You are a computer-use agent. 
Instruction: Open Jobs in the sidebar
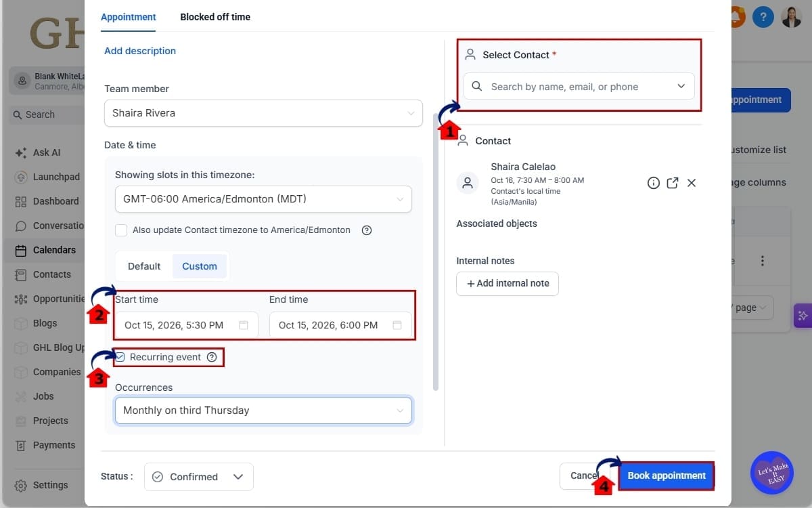[x=35, y=396]
